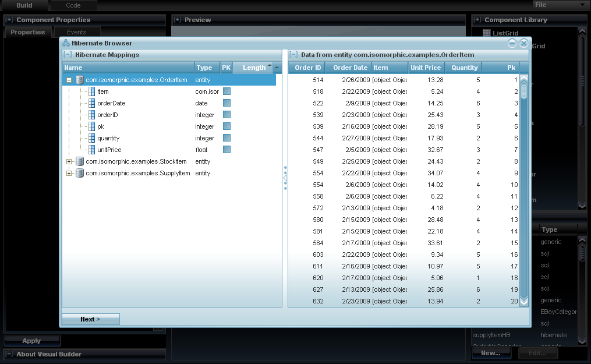Sort data by Order Date column
This screenshot has height=364, width=591.
[349, 68]
